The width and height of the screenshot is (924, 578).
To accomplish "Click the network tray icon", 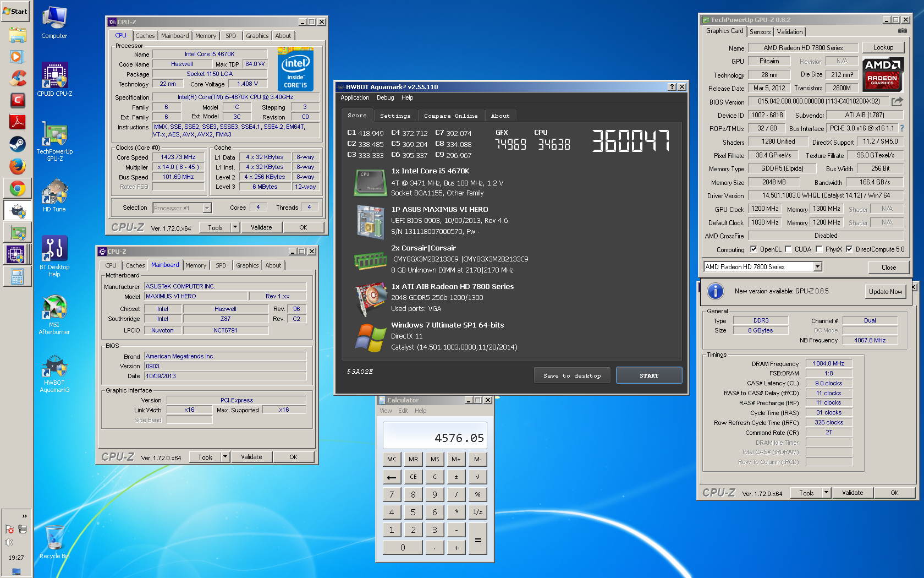I will [23, 529].
